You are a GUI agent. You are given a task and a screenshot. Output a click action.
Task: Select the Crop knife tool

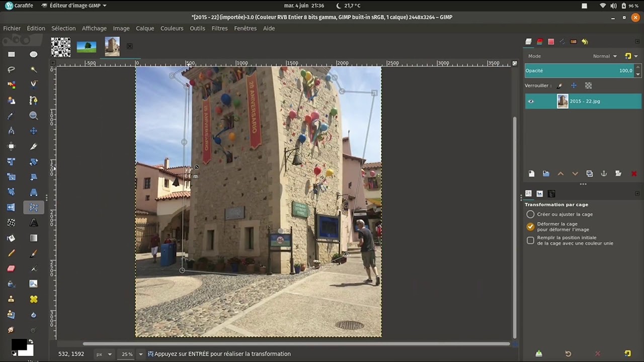pyautogui.click(x=34, y=146)
